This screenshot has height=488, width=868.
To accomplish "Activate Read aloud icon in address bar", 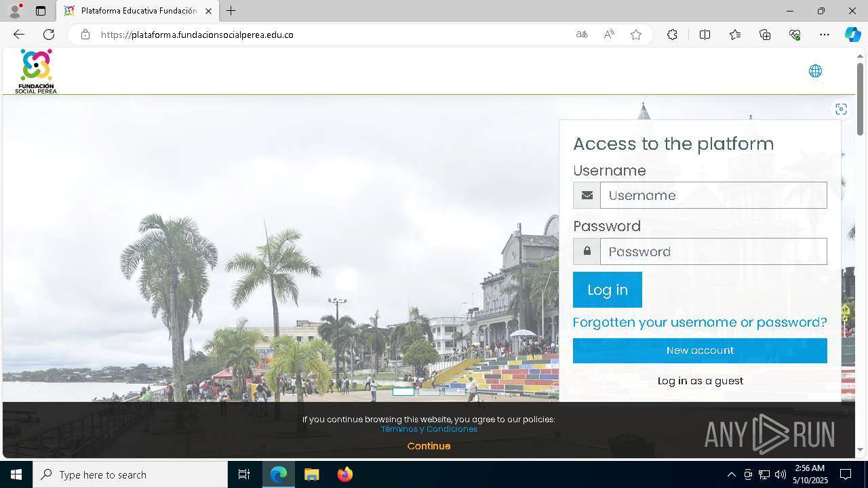I will click(x=609, y=35).
